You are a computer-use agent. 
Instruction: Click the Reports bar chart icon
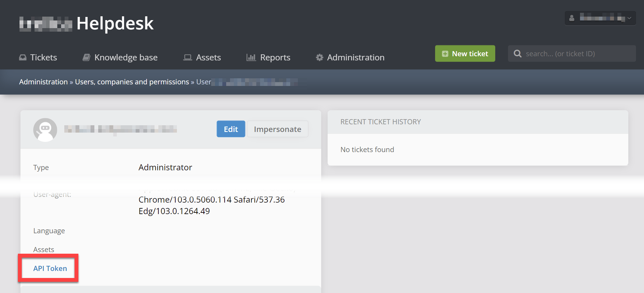point(251,58)
